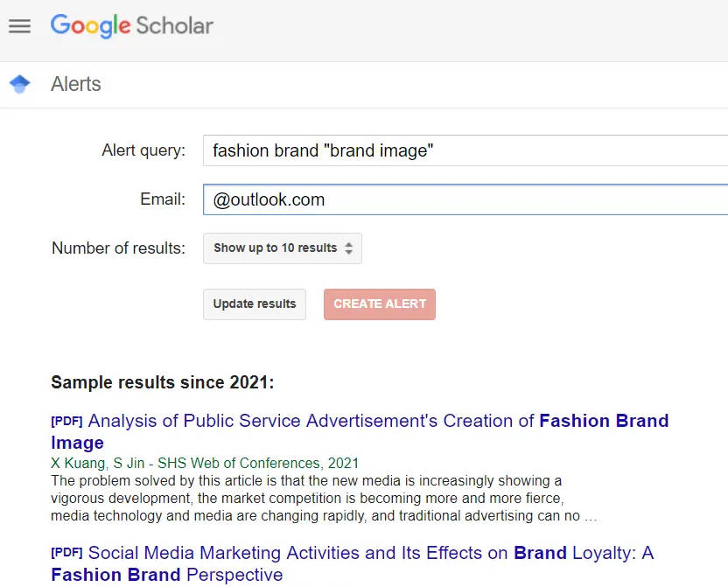Screen dimensions: 728x587
Task: Open the Show up to 10 results dropdown
Action: coord(283,248)
